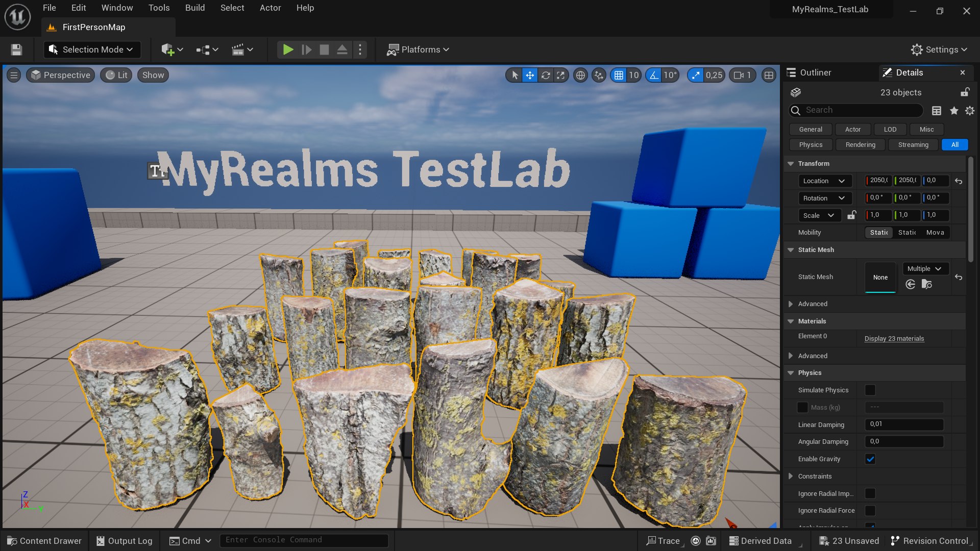The image size is (980, 551).
Task: Open the Sequencer cinematics menu
Action: click(x=242, y=49)
